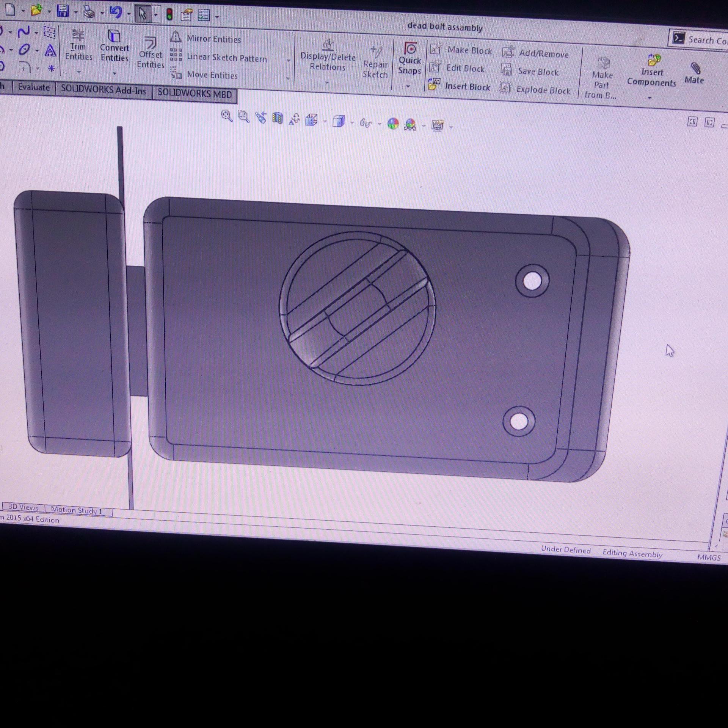Select the Point sketch tool
This screenshot has width=728, height=728.
tap(51, 69)
